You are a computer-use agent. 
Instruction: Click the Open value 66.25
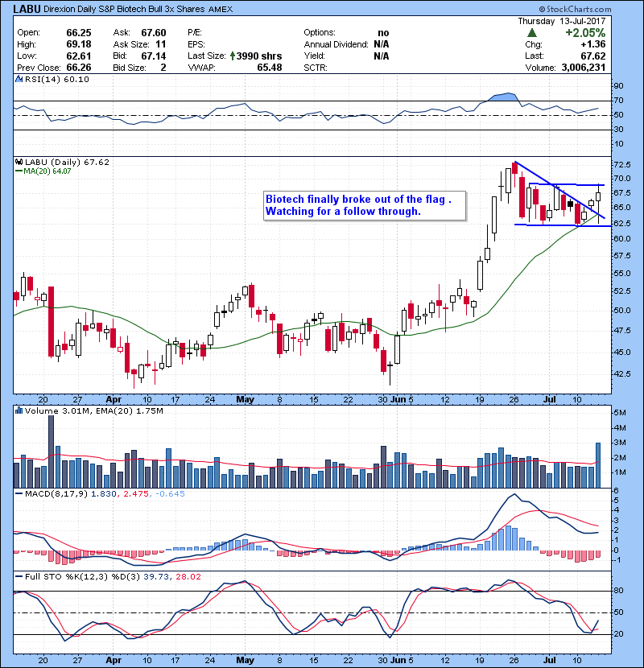(79, 33)
